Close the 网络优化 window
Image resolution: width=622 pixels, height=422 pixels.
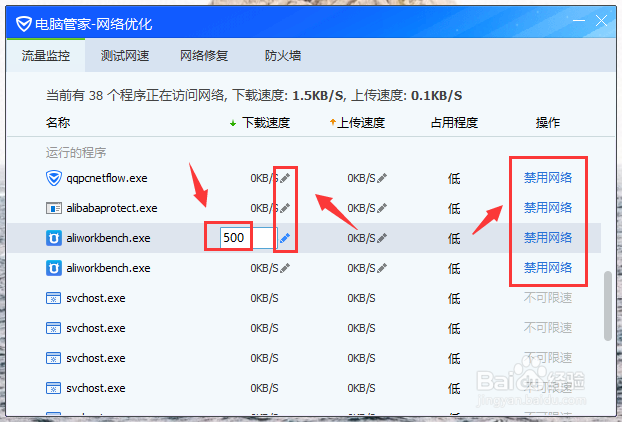click(x=601, y=21)
